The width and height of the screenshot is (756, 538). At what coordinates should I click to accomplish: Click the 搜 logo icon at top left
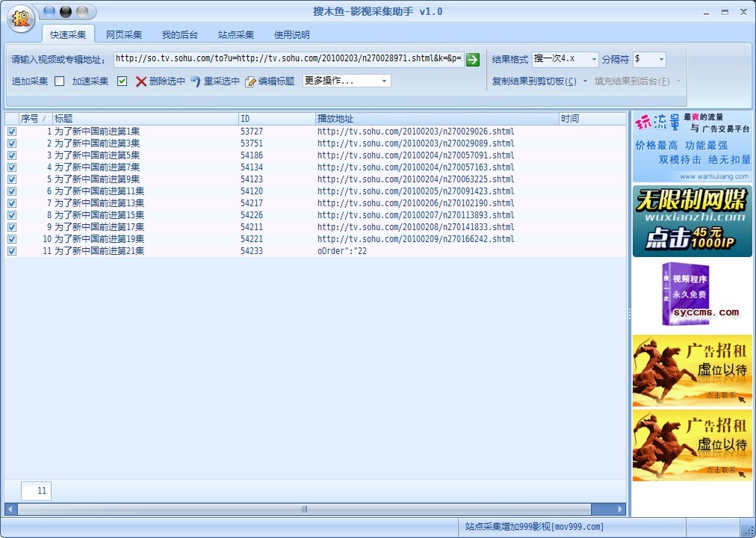(20, 19)
